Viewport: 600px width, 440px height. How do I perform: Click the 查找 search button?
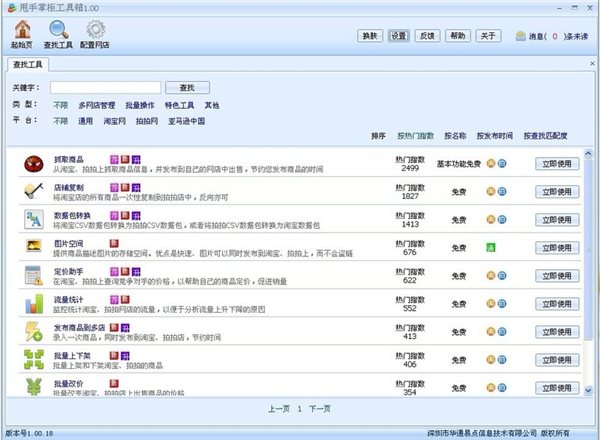188,88
